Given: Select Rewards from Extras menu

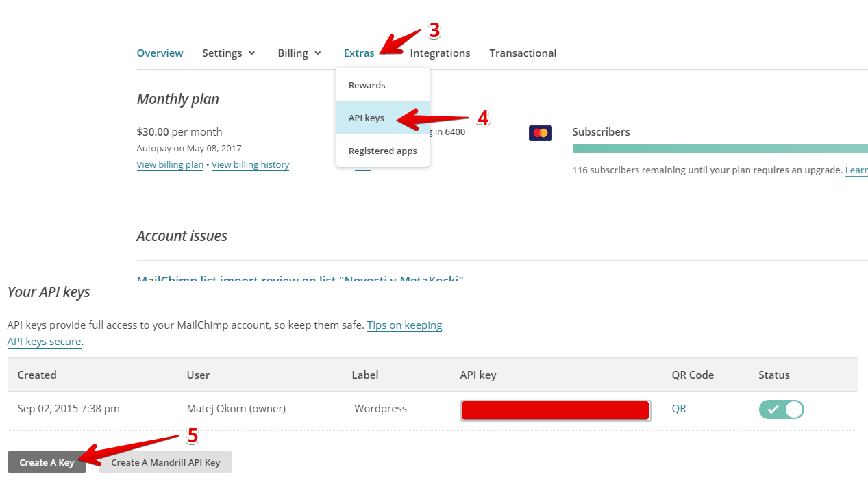Looking at the screenshot, I should pyautogui.click(x=383, y=85).
